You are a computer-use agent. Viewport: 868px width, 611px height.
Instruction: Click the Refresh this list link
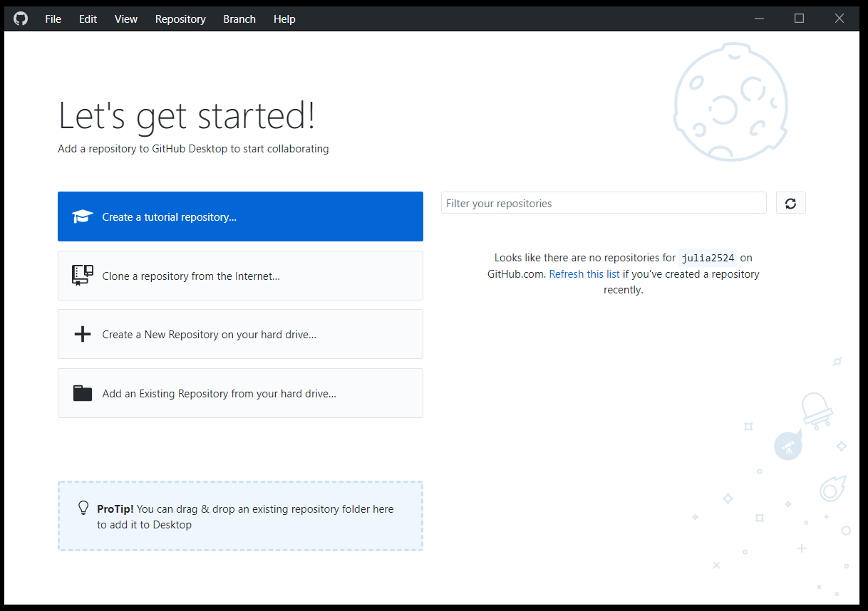584,274
